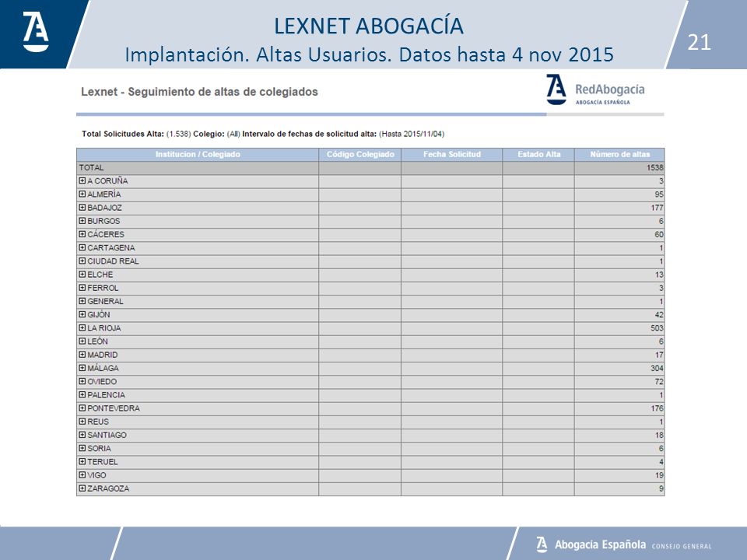Click the ZARAGOZA value 9
Image resolution: width=747 pixels, height=560 pixels.
coord(661,488)
